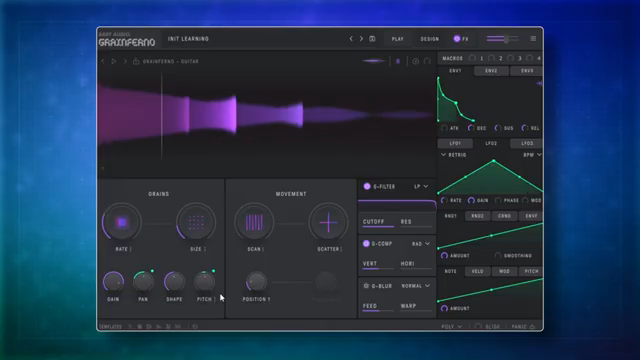Toggle the FX power button
This screenshot has height=360, width=640.
[457, 39]
